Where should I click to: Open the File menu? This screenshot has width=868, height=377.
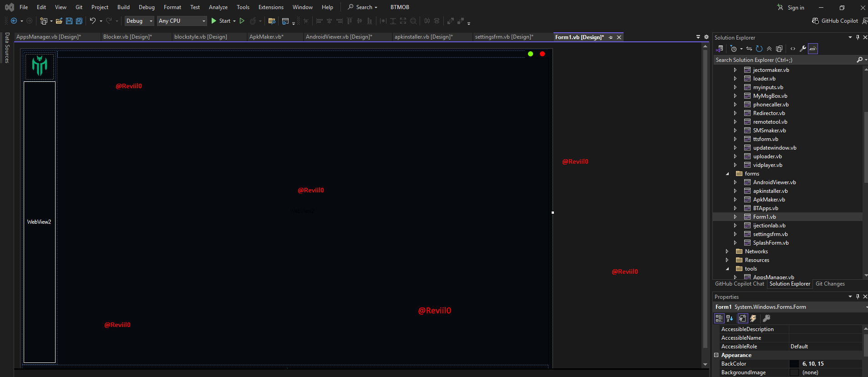point(24,7)
